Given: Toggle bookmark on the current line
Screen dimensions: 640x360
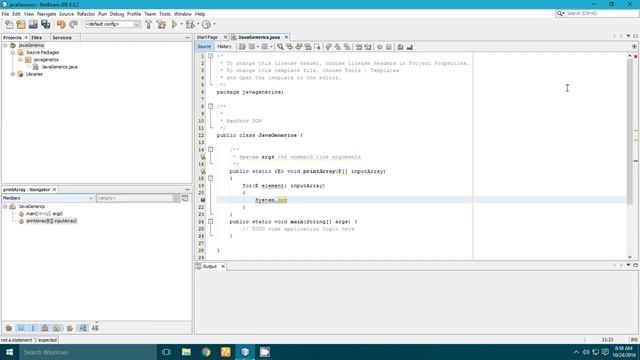Looking at the screenshot, I should tap(347, 47).
